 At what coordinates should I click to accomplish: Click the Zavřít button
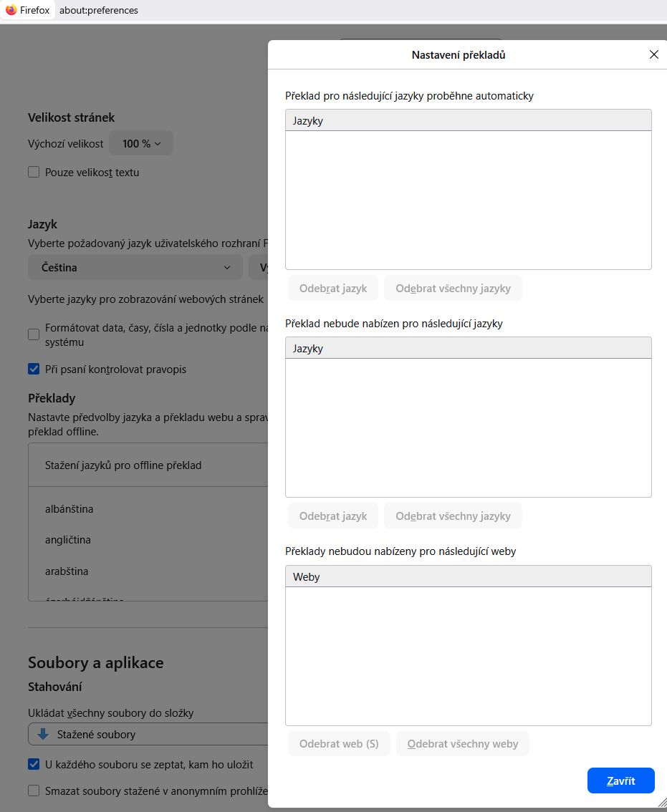tap(620, 780)
